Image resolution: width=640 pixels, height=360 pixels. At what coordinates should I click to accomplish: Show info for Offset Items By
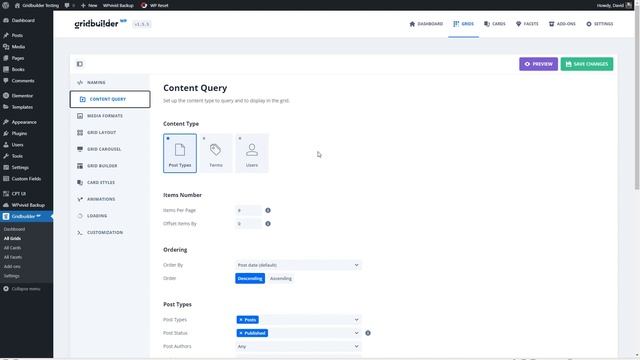[268, 224]
